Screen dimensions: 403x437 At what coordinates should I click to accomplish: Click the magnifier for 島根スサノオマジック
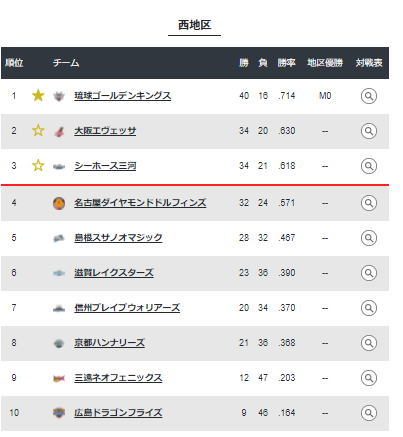click(369, 238)
